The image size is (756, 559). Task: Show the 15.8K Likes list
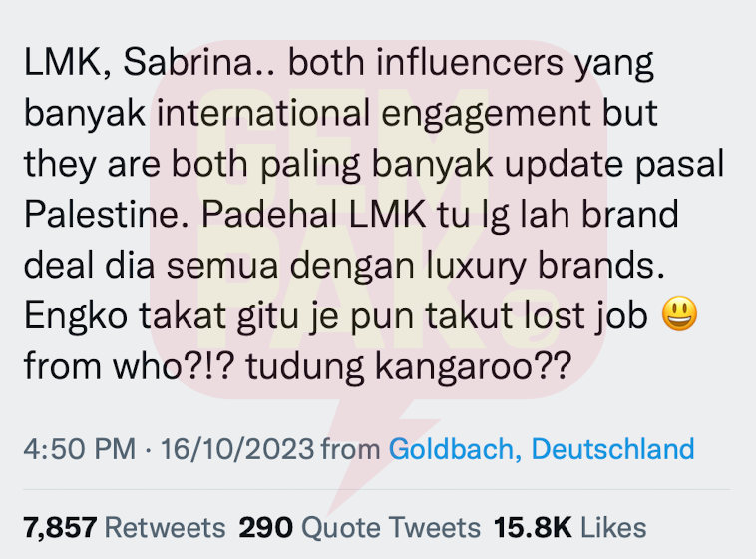[x=569, y=527]
